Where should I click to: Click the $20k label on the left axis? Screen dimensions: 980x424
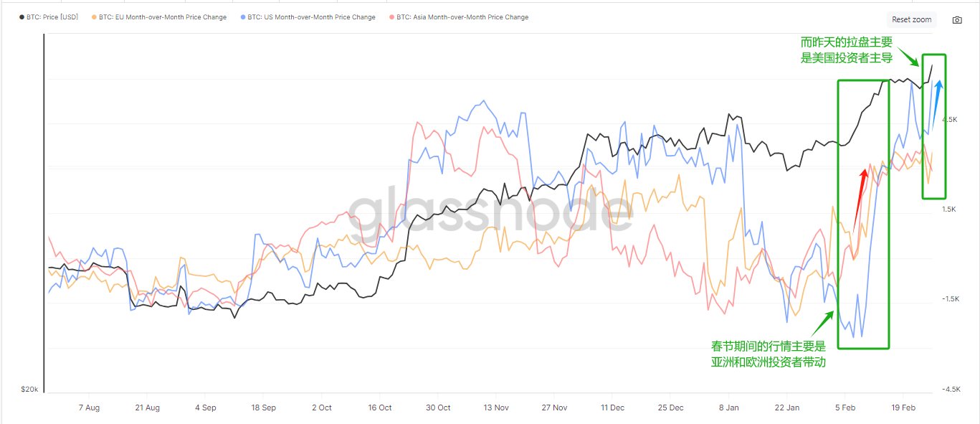click(x=30, y=390)
